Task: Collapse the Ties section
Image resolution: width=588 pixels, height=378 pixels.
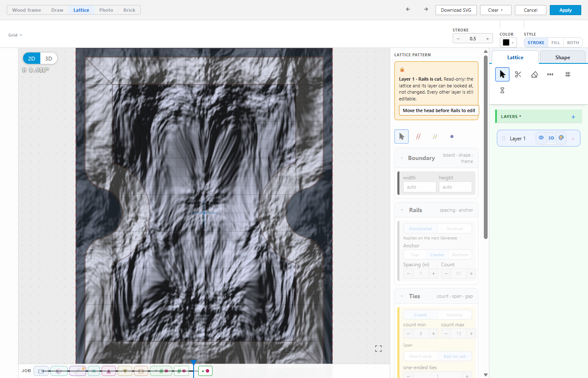Action: point(402,296)
